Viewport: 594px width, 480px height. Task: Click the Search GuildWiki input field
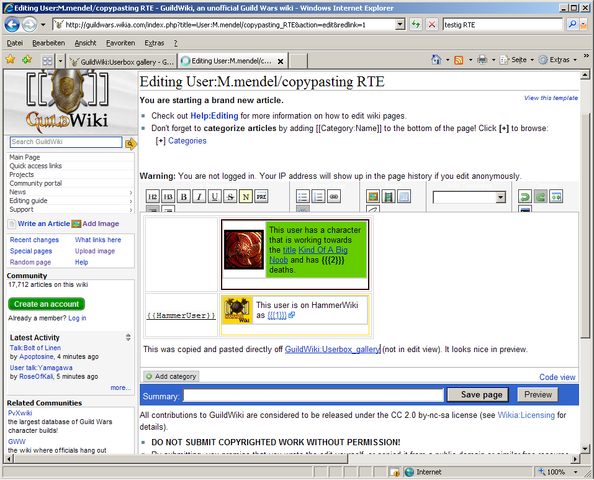pyautogui.click(x=66, y=142)
